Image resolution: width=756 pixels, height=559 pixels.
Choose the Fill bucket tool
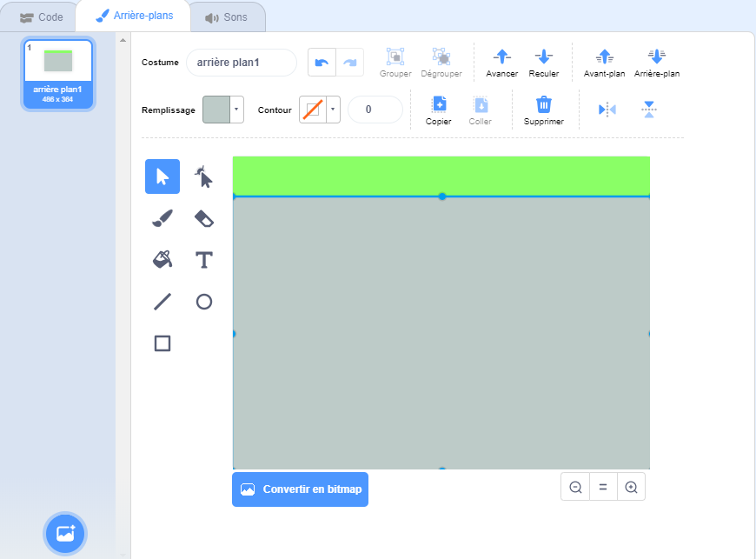tap(162, 260)
